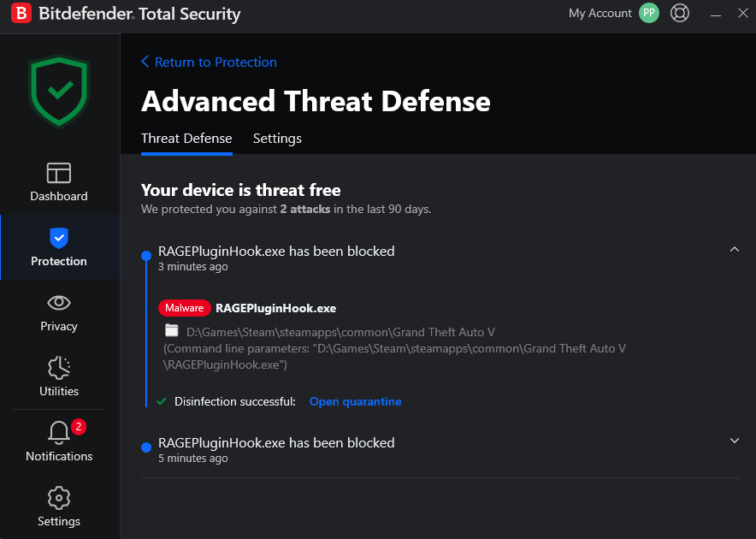Open the Settings gear in sidebar
The width and height of the screenshot is (756, 539).
tap(59, 498)
